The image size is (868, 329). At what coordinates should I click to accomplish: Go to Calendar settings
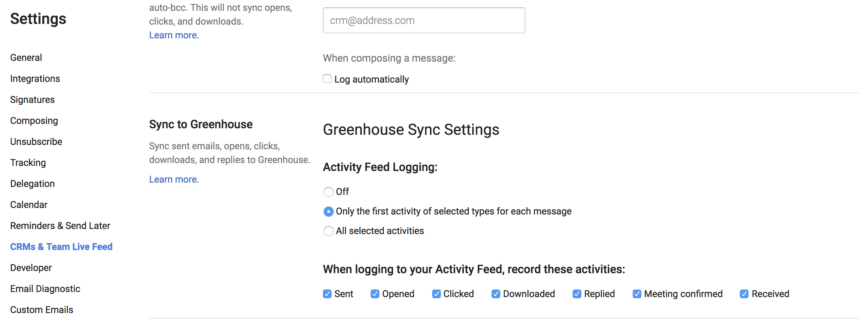click(x=29, y=205)
